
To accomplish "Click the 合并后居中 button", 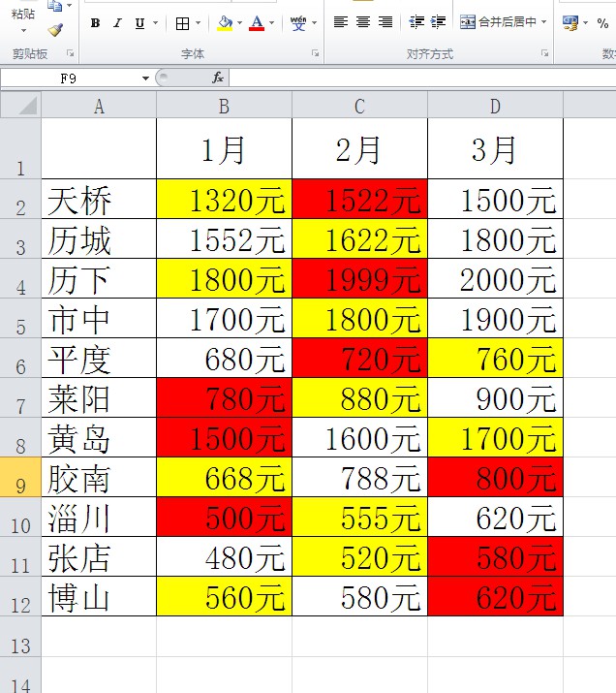I will tap(498, 21).
